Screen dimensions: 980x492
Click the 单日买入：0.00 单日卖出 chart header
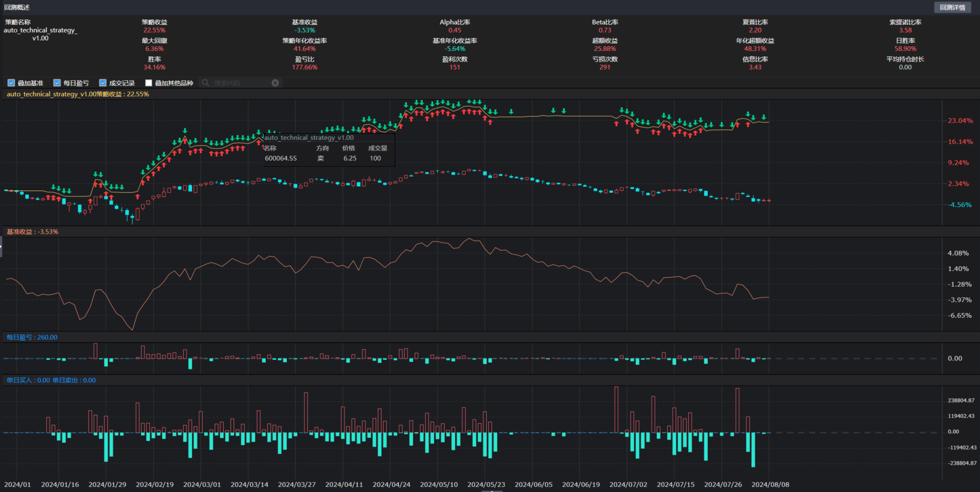point(51,380)
